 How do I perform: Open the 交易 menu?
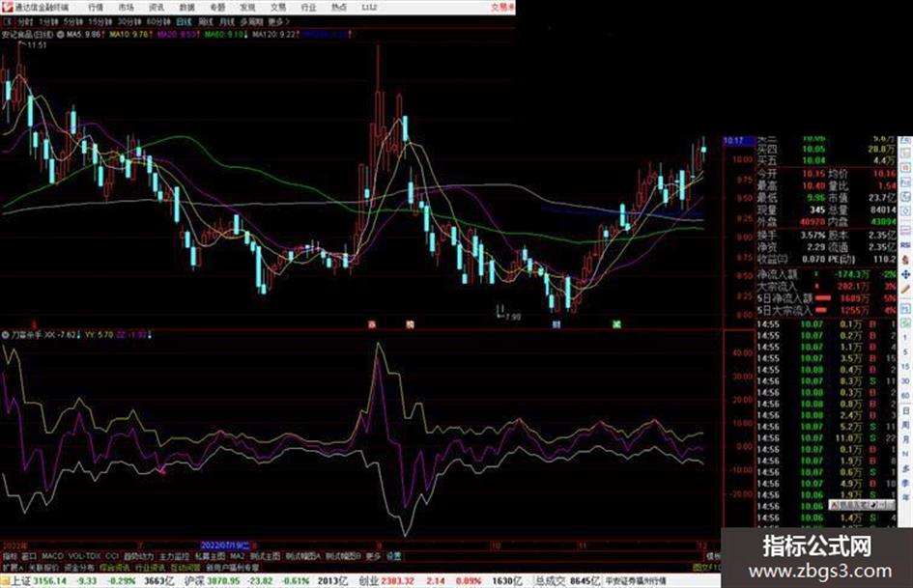click(x=277, y=7)
